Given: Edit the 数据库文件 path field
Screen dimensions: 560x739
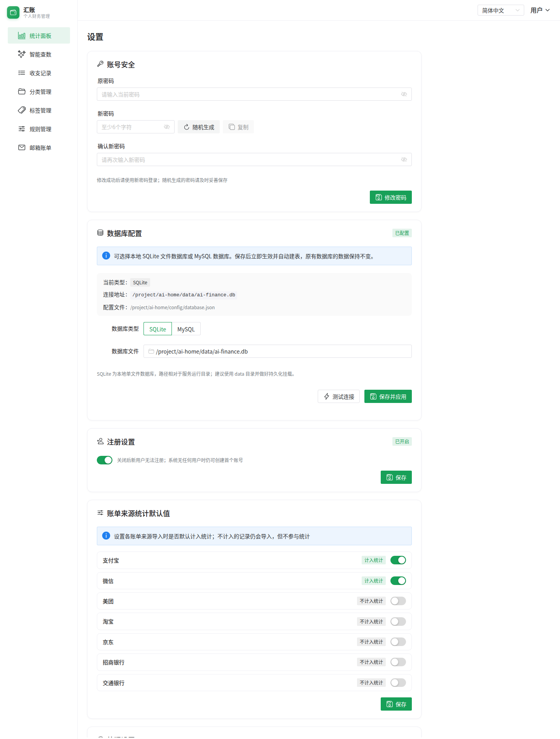Looking at the screenshot, I should coord(278,351).
